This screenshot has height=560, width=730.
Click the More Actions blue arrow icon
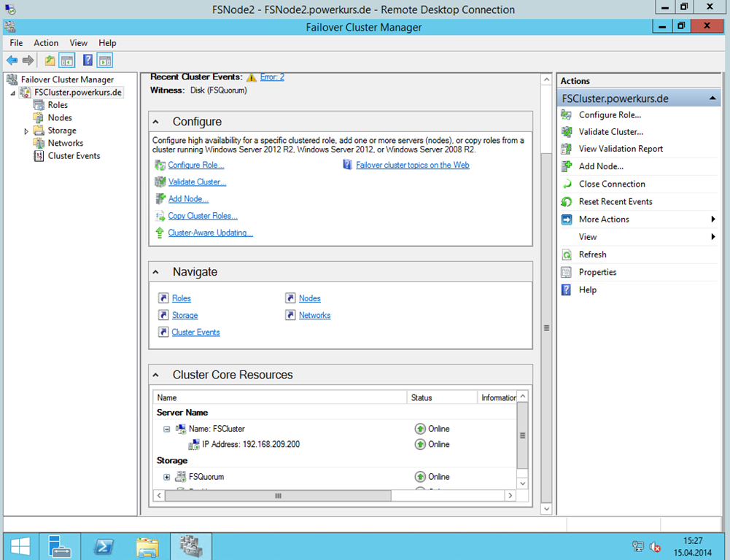[x=567, y=219]
